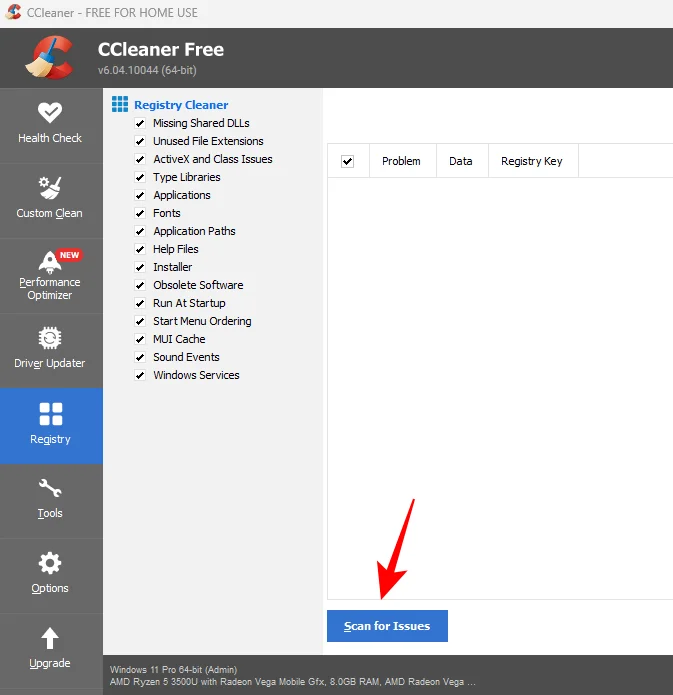Image resolution: width=673 pixels, height=695 pixels.
Task: Disable the Obsolete Software checkbox
Action: click(140, 285)
